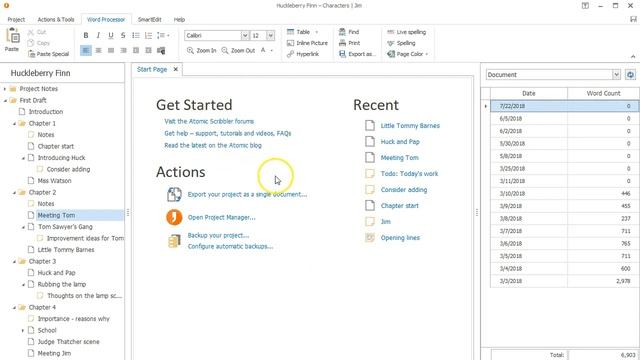The width and height of the screenshot is (640, 360).
Task: Expand the Project Notes folder
Action: point(5,89)
